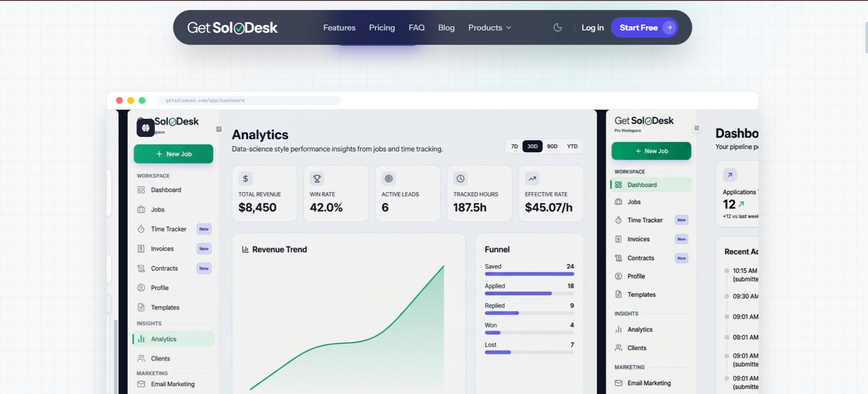The image size is (868, 394).
Task: Click Profile icon in Analytics window sidebar
Action: point(141,288)
